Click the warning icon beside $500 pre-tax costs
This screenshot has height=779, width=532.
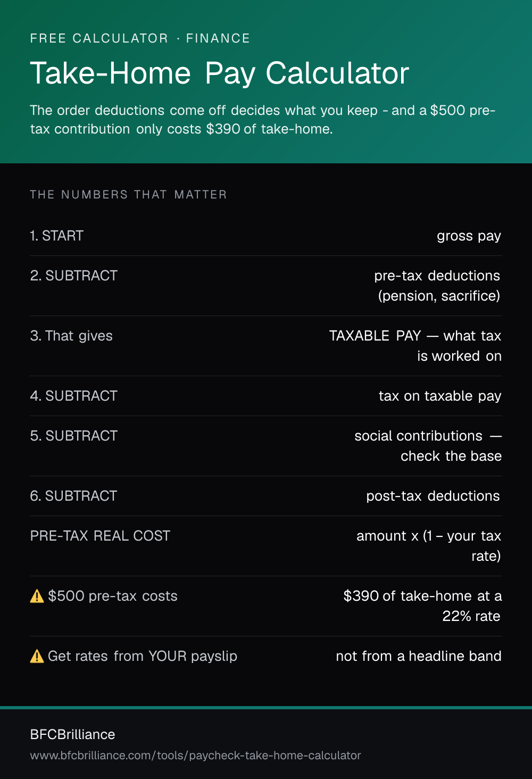[37, 596]
